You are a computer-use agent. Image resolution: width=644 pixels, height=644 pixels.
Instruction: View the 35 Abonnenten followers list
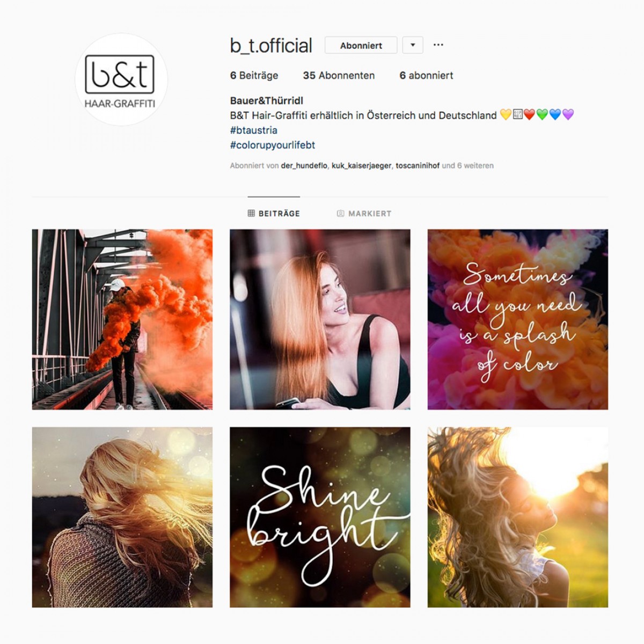339,76
